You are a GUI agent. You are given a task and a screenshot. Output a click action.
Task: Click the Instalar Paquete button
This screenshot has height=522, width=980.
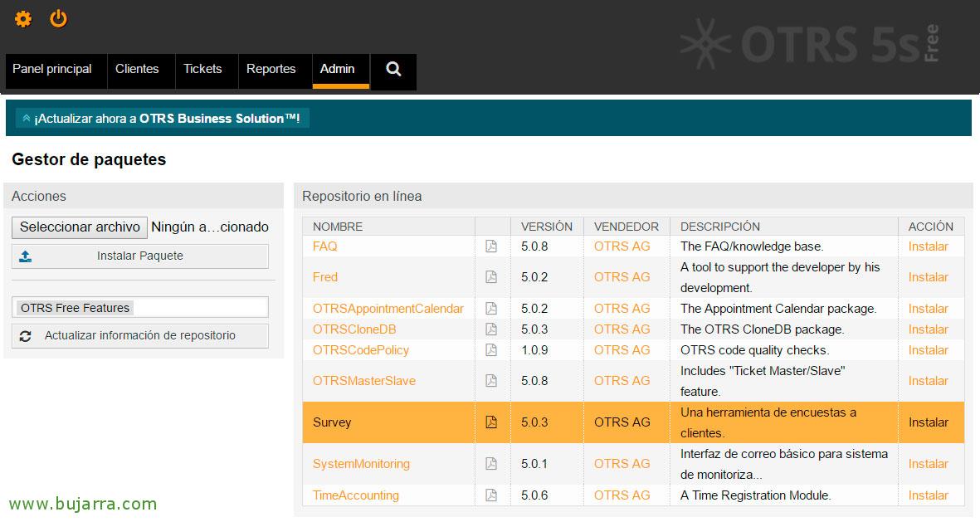tap(140, 256)
